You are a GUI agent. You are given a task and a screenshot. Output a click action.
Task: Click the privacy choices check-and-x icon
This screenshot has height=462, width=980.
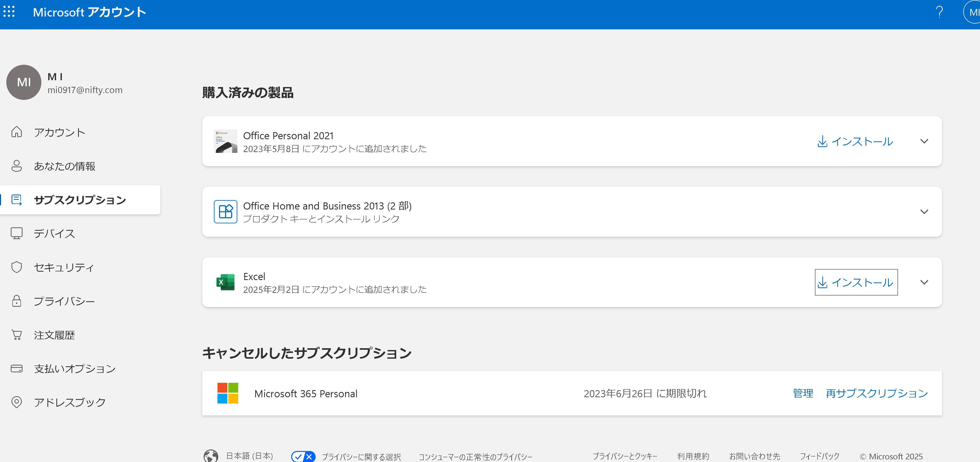pos(303,456)
